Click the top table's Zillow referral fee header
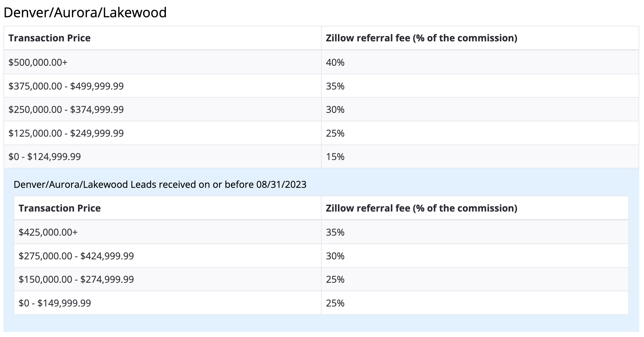Viewport: 644px width, 337px height. [x=421, y=38]
